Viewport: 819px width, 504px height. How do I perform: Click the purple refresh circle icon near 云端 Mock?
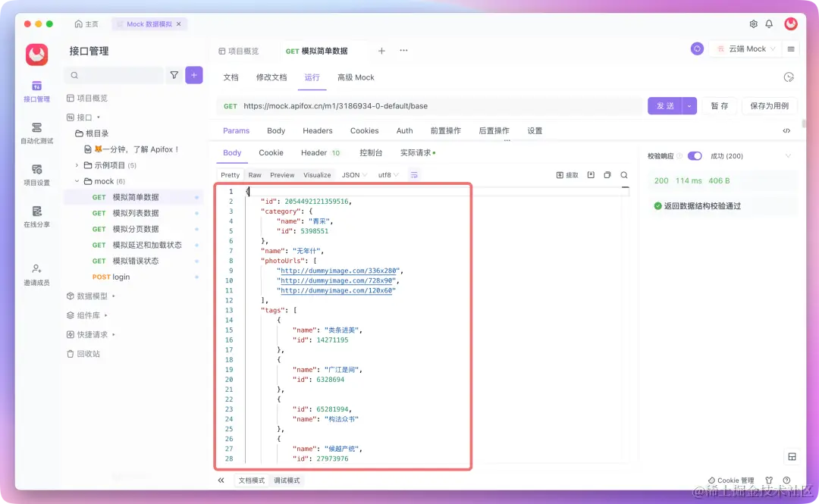(x=697, y=49)
